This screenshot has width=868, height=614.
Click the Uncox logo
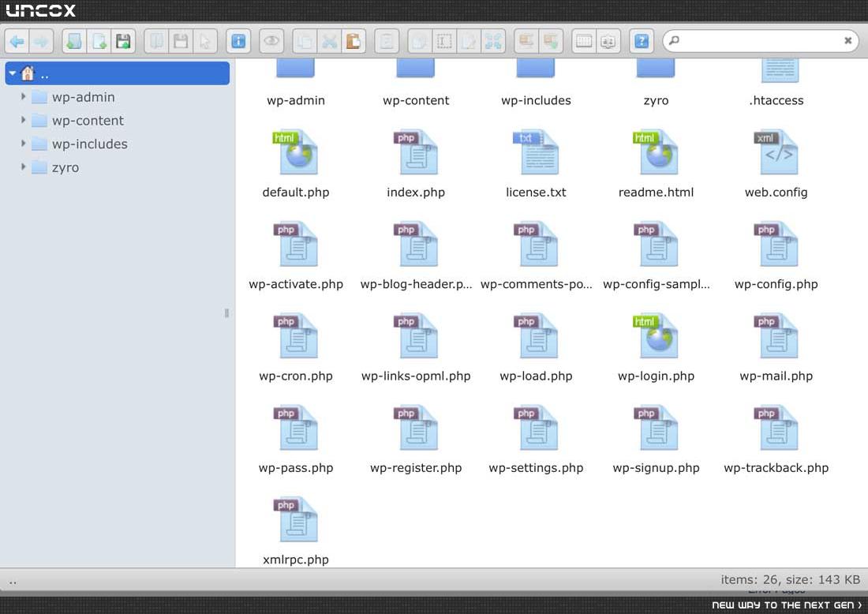point(40,10)
